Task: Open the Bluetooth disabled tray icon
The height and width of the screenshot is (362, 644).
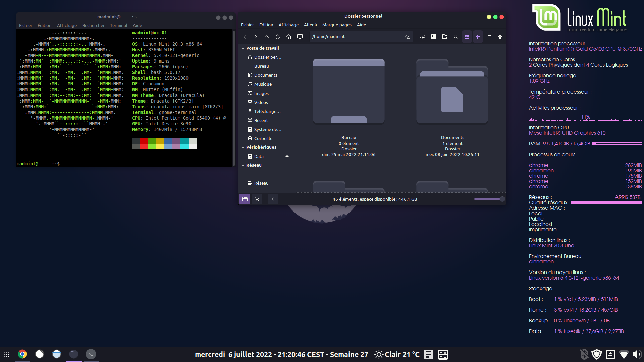Action: [584, 354]
